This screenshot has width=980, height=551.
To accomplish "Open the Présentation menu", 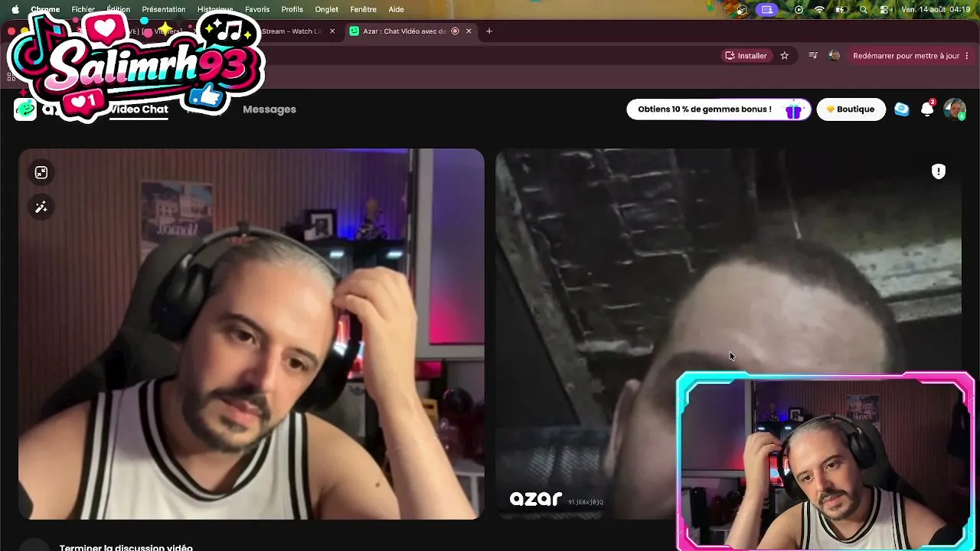I will pos(164,10).
